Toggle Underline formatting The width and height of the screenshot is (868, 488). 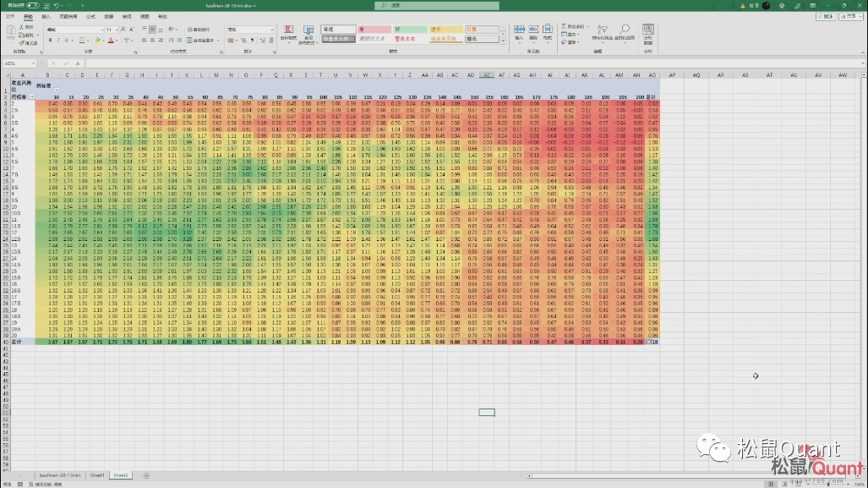point(66,41)
